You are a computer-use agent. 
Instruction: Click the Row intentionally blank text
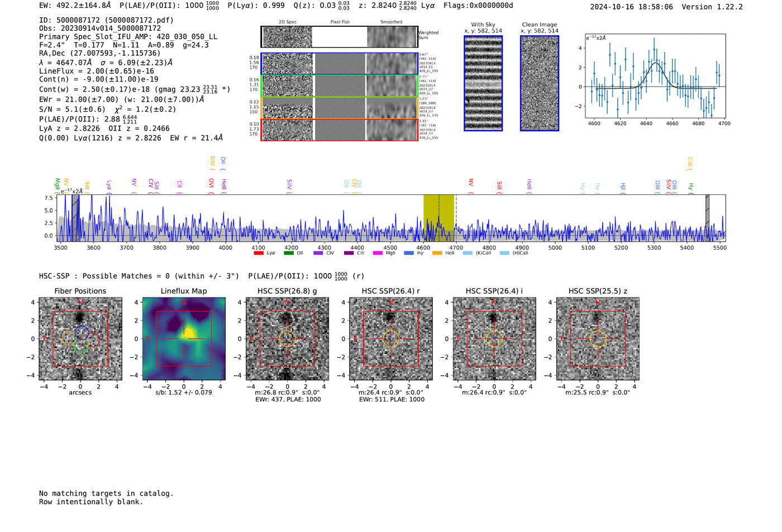[91, 502]
